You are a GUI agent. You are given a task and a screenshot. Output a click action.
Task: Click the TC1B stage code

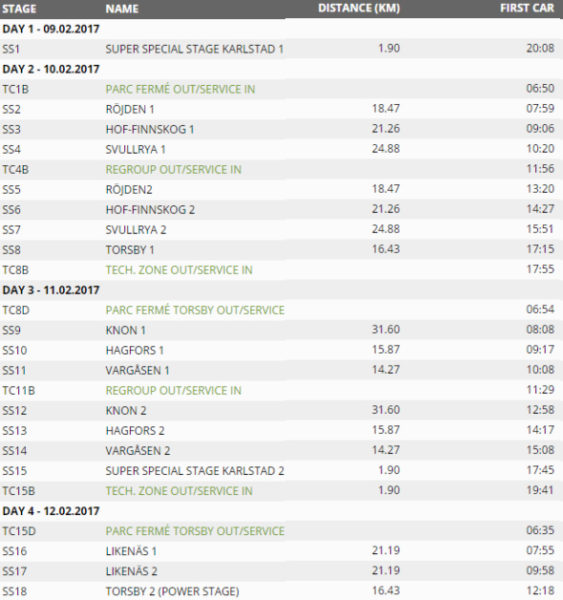pos(15,89)
